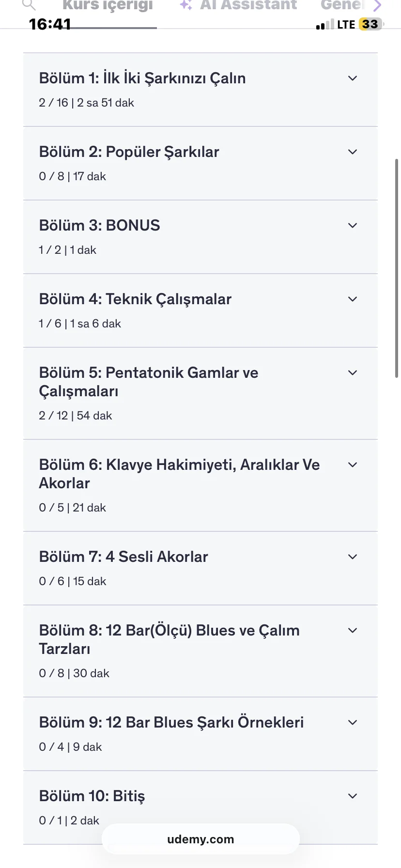Open section title Bölüm 9: 12 Bar Blues Şarkı Örnekleri

[x=171, y=722]
